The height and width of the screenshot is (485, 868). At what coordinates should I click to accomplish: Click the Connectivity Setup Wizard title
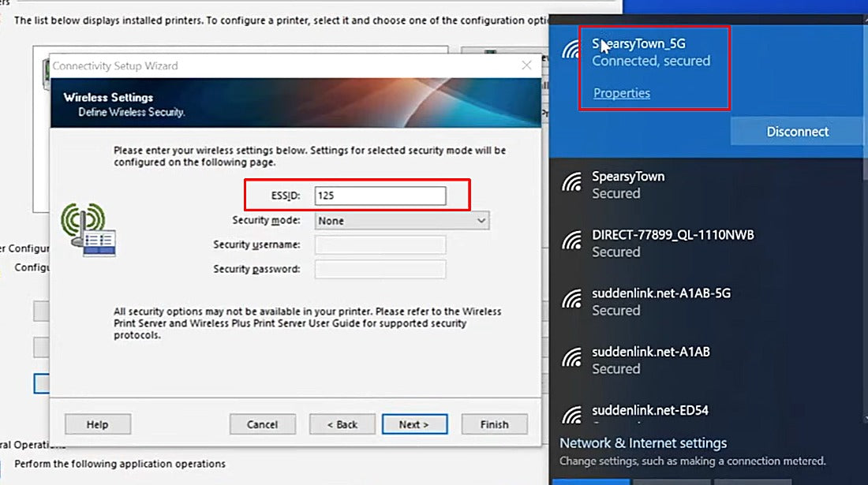(x=115, y=65)
